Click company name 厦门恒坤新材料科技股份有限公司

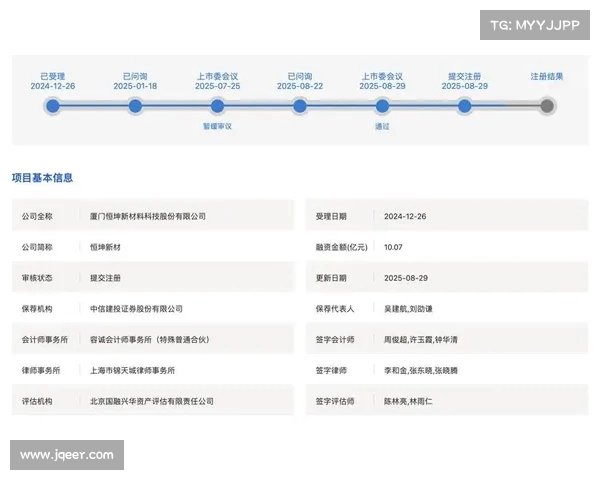click(x=147, y=216)
